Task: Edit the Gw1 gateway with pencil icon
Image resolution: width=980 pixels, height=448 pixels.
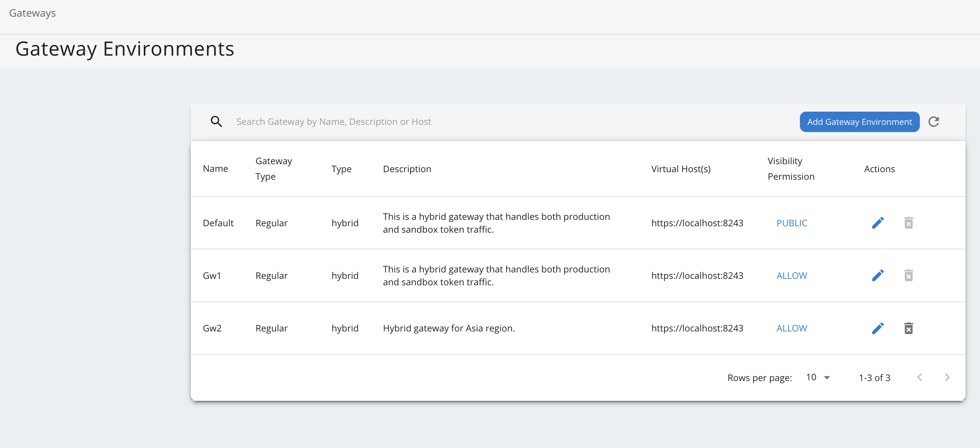Action: [x=877, y=275]
